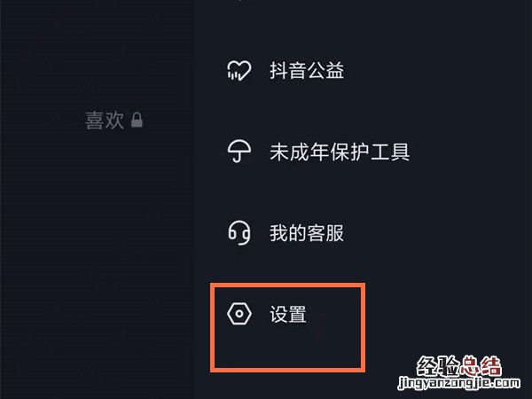Viewport: 532px width, 399px height.
Task: Select the 我的客服 menu label
Action: [307, 233]
